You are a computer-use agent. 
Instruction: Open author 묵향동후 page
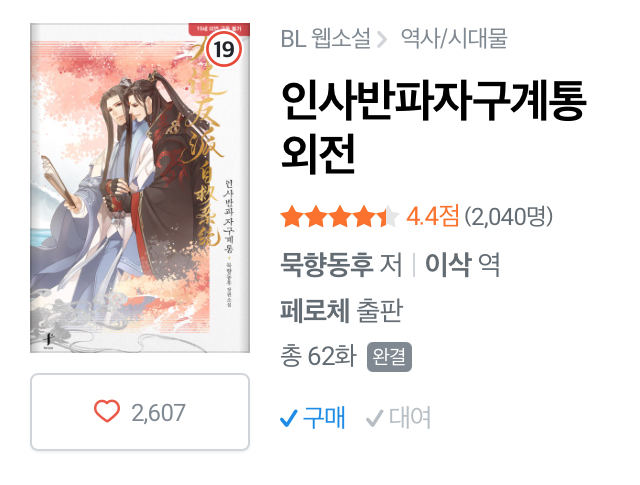(327, 265)
